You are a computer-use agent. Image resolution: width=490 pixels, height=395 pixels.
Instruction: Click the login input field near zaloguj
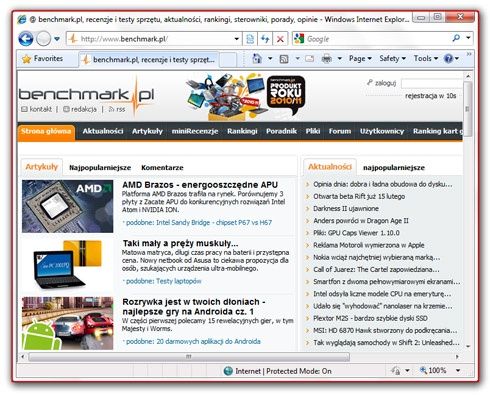pos(432,83)
